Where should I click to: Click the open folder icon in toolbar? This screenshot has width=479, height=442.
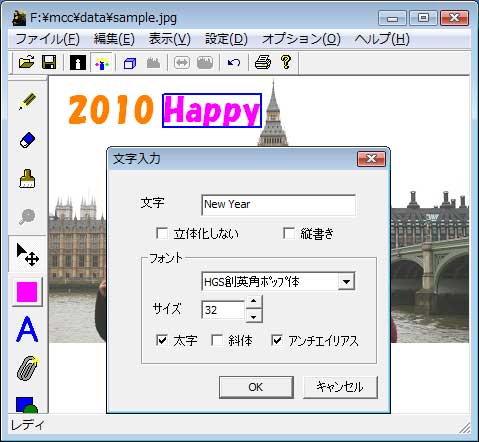pyautogui.click(x=26, y=62)
